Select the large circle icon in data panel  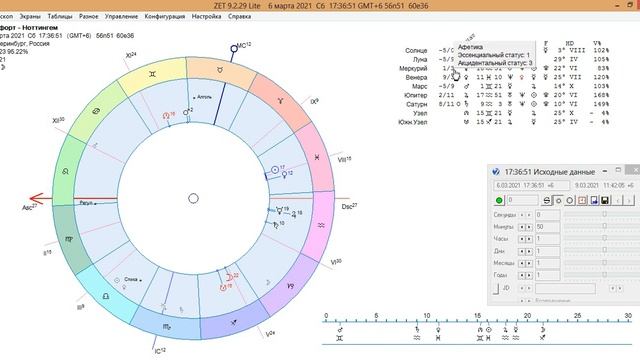[x=570, y=200]
